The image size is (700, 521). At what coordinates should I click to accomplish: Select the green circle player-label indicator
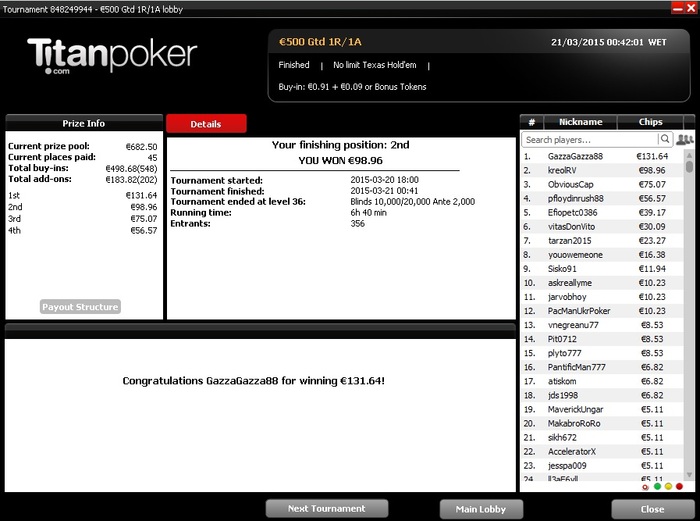657,487
